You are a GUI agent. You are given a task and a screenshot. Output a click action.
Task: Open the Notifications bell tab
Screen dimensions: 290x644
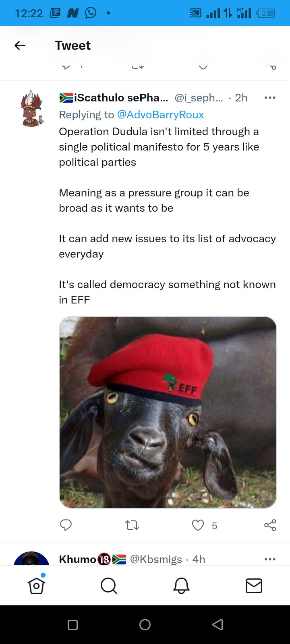181,586
